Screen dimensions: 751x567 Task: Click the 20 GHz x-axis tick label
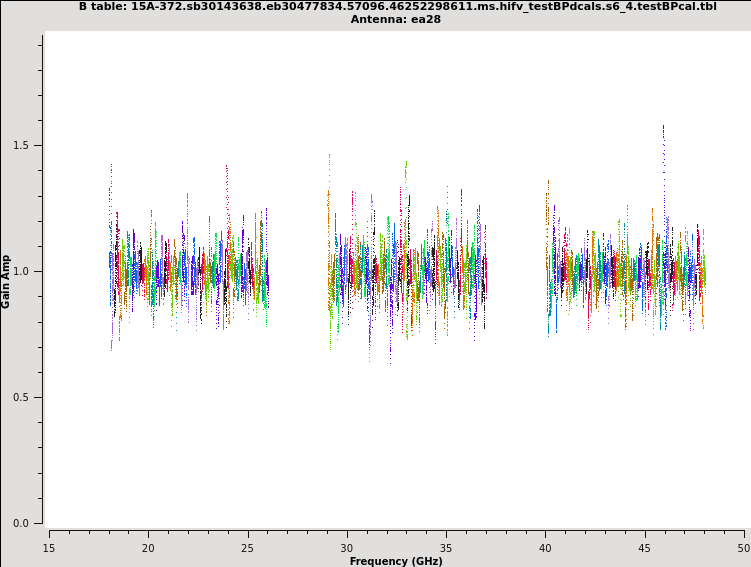coord(148,547)
